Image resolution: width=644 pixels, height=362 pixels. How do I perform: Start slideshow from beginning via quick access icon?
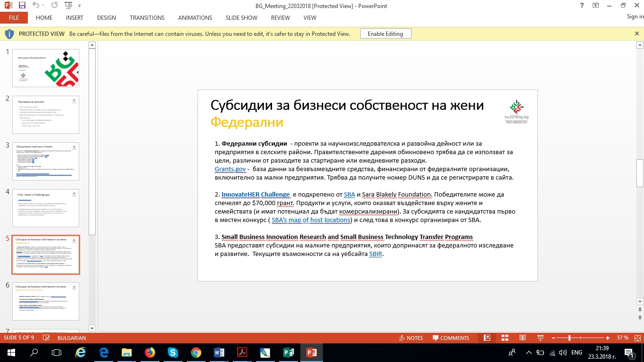click(x=68, y=6)
